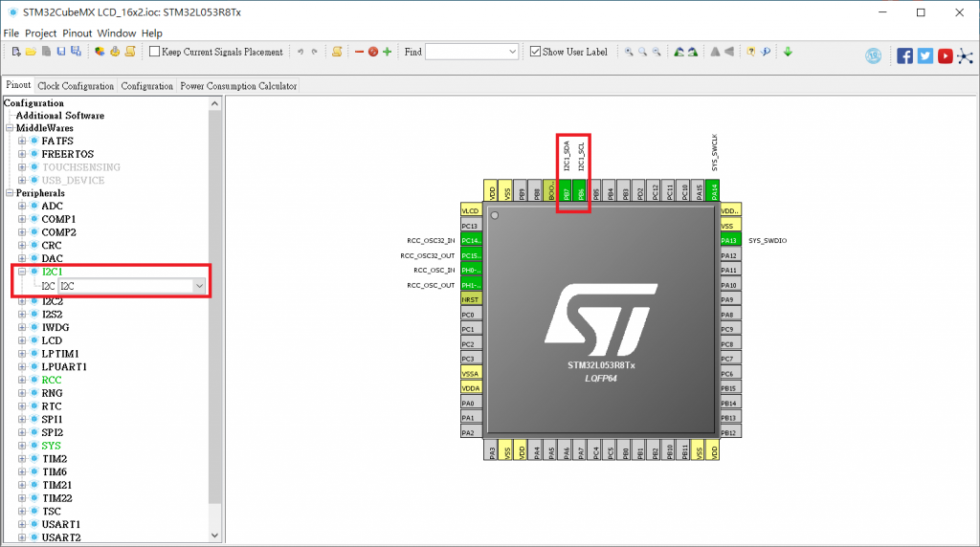980x547 pixels.
Task: Click the ST community network icon
Action: tap(965, 56)
